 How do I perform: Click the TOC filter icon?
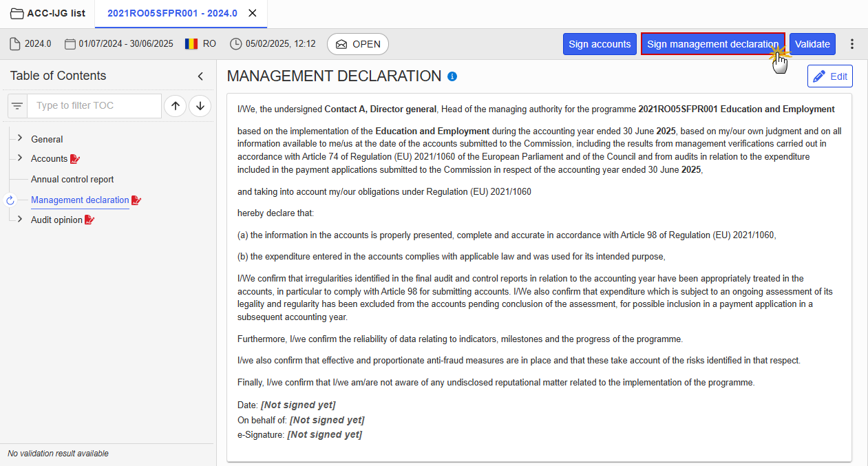tap(17, 106)
